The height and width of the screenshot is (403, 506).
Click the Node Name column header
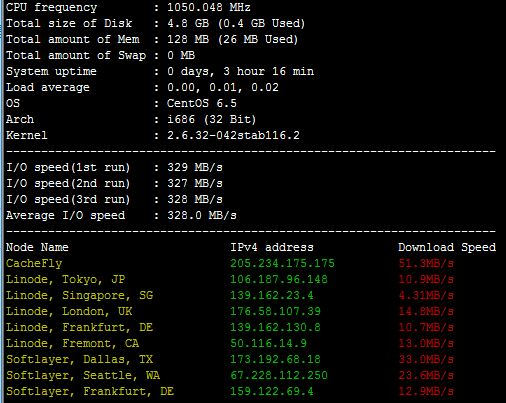37,247
